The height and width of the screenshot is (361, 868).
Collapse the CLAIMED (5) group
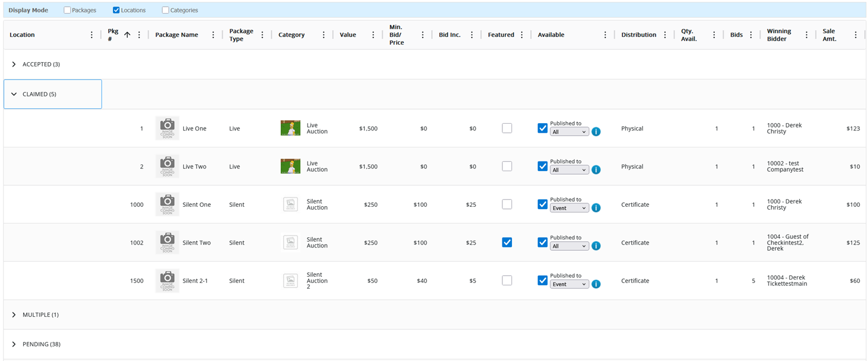(14, 94)
